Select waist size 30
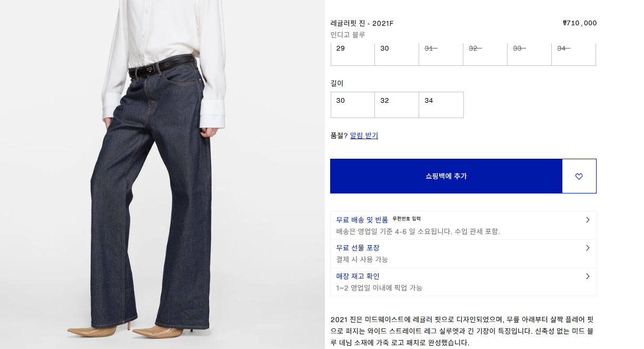644x349 pixels. 397,54
